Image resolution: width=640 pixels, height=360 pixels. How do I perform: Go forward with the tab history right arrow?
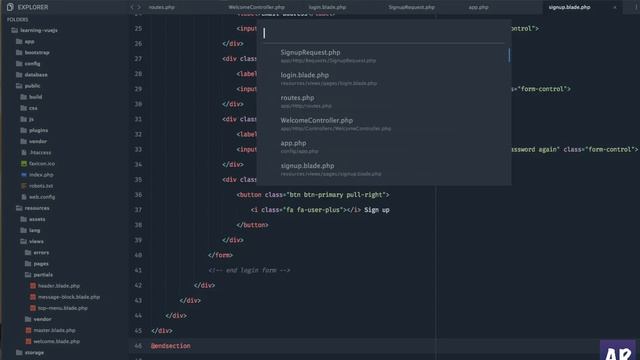(x=139, y=7)
